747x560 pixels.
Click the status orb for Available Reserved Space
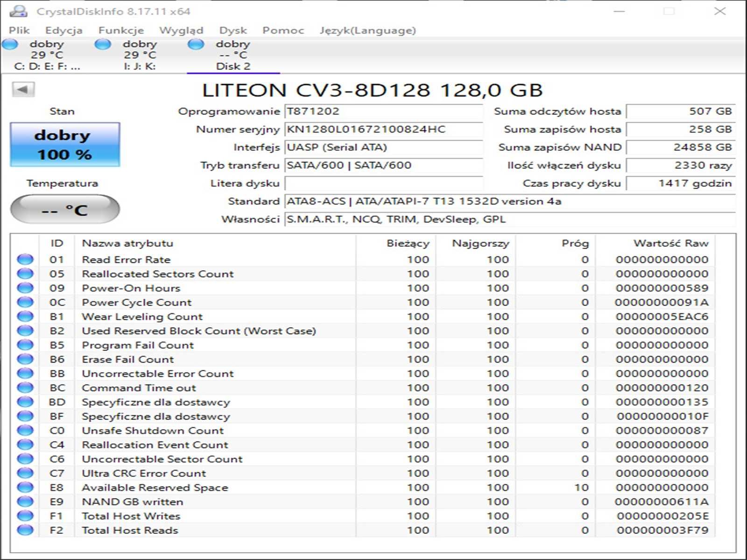coord(25,487)
